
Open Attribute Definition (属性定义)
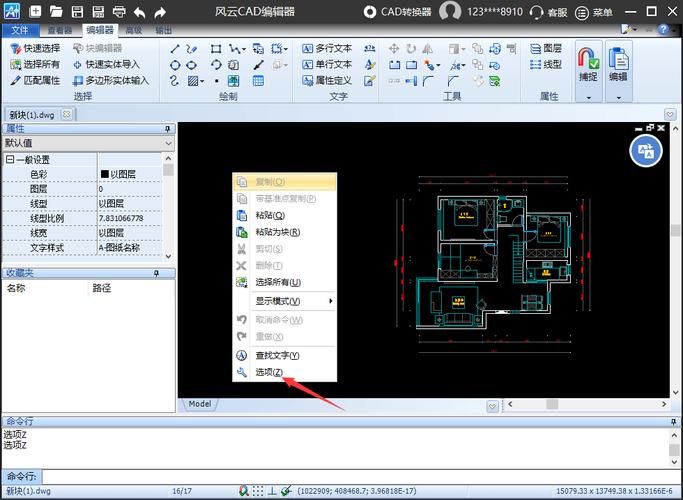(x=327, y=81)
